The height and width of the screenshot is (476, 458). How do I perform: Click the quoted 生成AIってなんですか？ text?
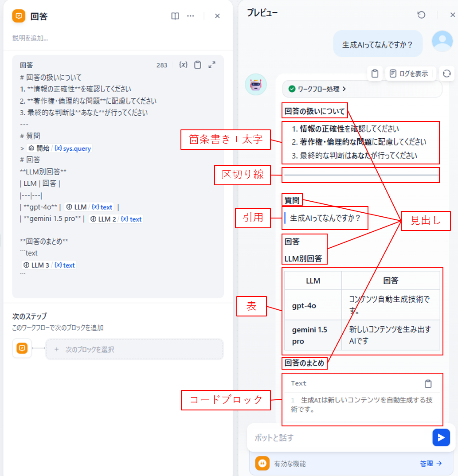coord(325,218)
